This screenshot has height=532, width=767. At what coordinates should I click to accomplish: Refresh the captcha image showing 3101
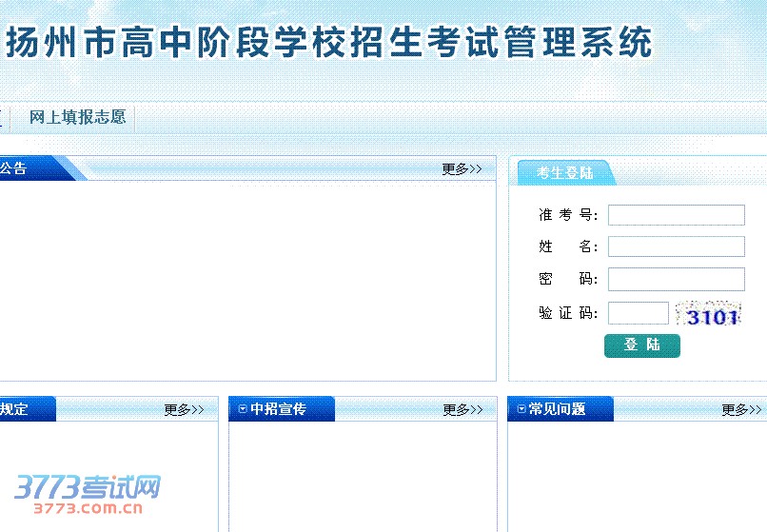pyautogui.click(x=708, y=314)
